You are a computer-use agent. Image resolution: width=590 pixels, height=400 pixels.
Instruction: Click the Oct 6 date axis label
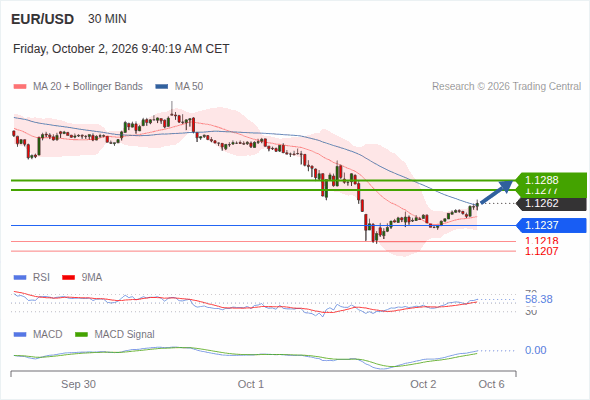[x=491, y=384]
